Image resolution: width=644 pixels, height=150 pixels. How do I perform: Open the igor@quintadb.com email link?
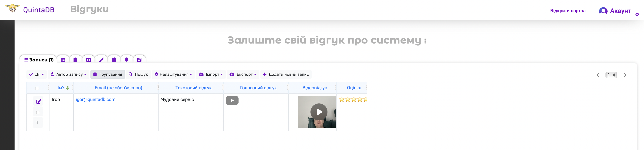coord(96,99)
